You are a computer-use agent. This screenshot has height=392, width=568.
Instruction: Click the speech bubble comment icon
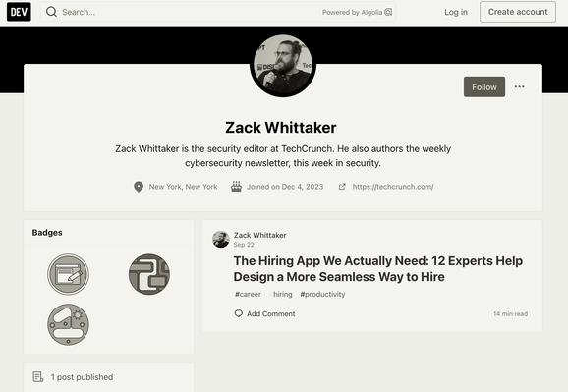pyautogui.click(x=239, y=313)
